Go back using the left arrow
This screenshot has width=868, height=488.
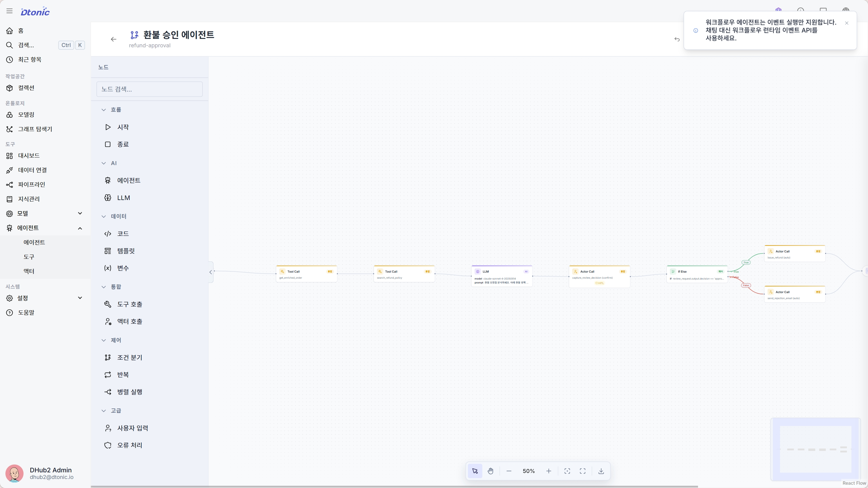(x=114, y=39)
